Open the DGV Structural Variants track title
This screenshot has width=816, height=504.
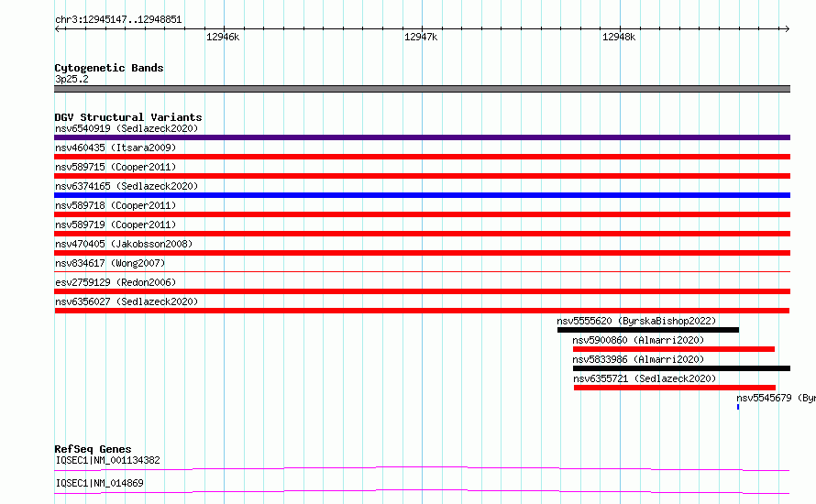[128, 117]
